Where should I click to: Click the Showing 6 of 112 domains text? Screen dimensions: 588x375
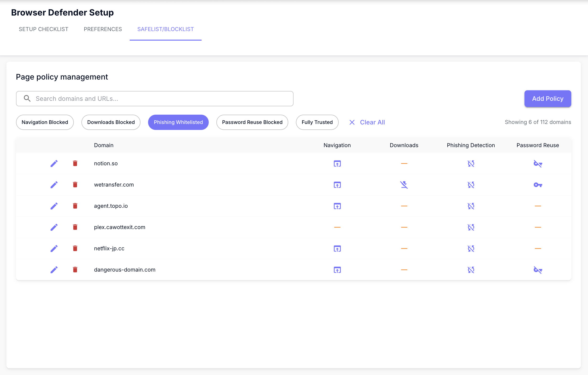pos(538,122)
